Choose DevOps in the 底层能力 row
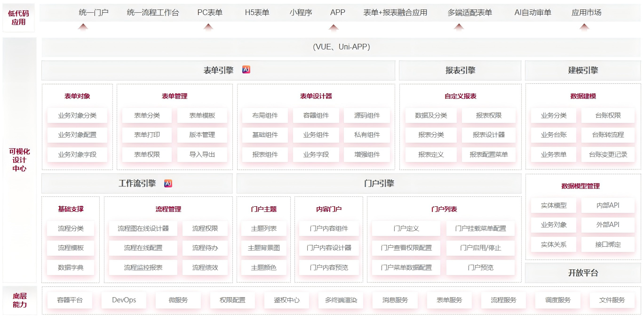 124,300
